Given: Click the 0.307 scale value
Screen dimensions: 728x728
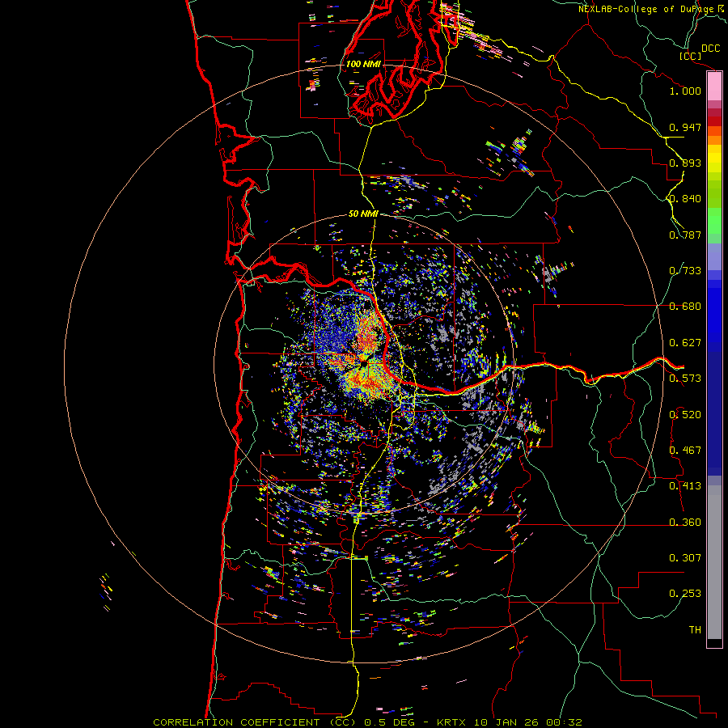Looking at the screenshot, I should point(685,558).
